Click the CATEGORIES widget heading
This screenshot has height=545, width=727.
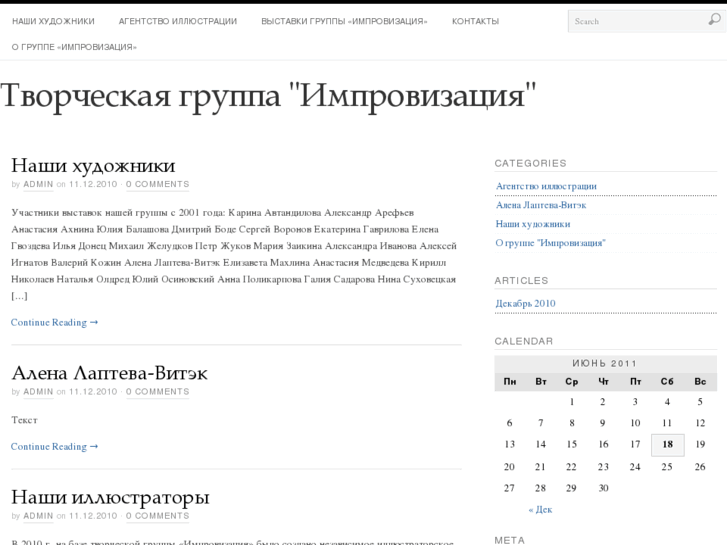[x=530, y=163]
